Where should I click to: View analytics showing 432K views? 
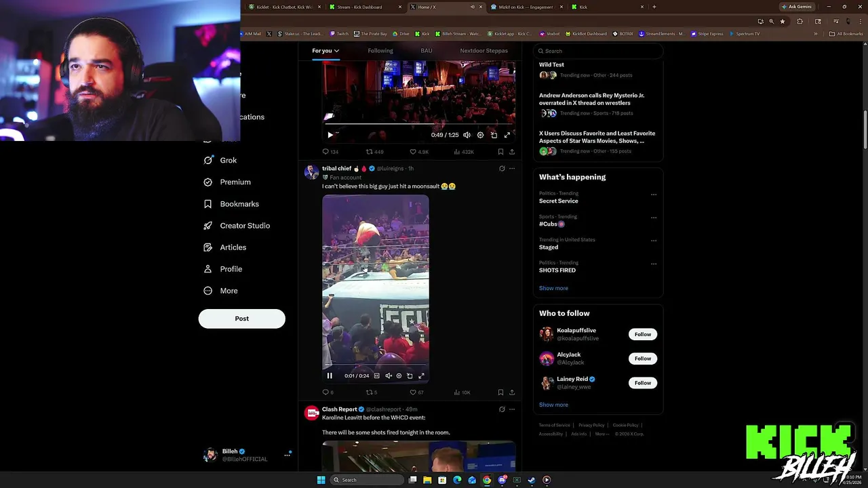(x=464, y=152)
